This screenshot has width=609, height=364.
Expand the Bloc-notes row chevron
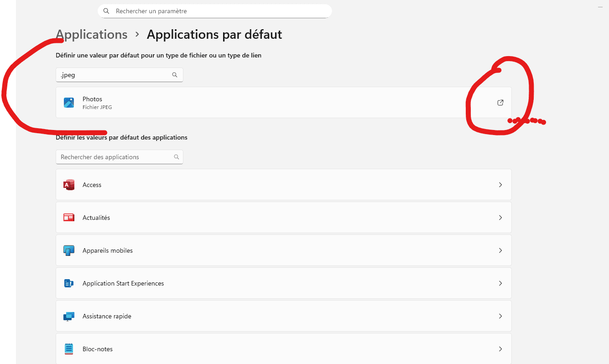coord(500,349)
